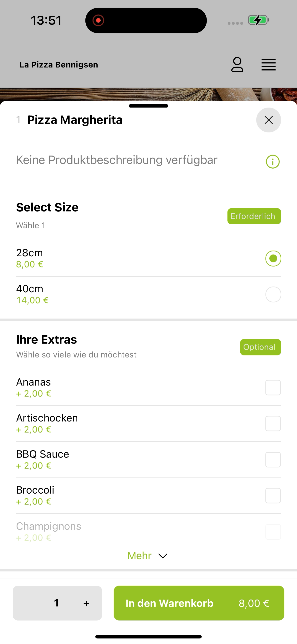The image size is (297, 644).
Task: Open the user account profile icon
Action: pyautogui.click(x=237, y=65)
